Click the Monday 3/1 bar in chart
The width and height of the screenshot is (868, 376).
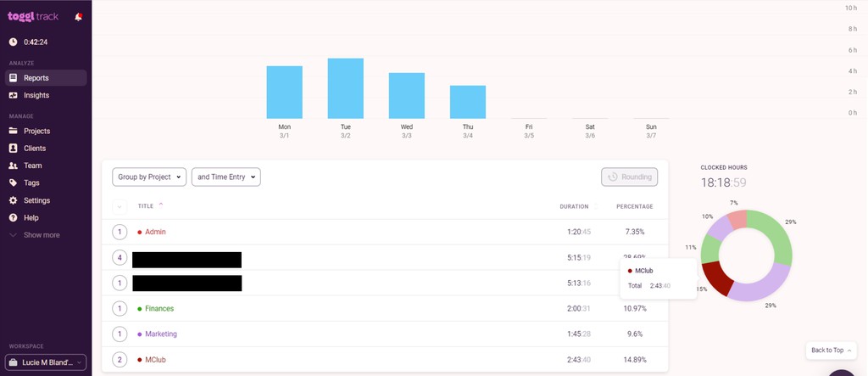click(x=285, y=92)
